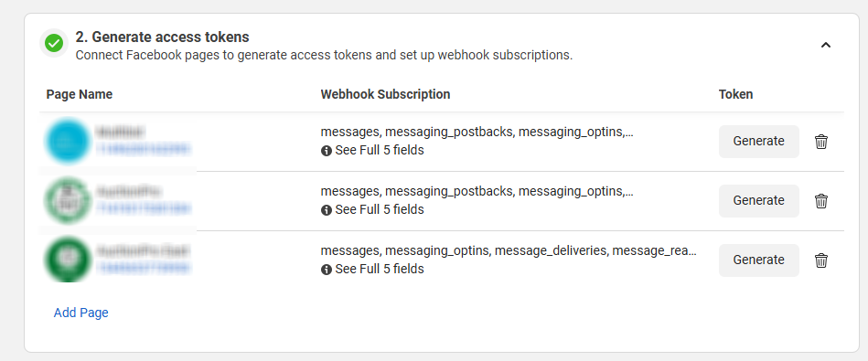Click the 2. Generate access tokens heading
Image resolution: width=868 pixels, height=361 pixels.
click(162, 37)
